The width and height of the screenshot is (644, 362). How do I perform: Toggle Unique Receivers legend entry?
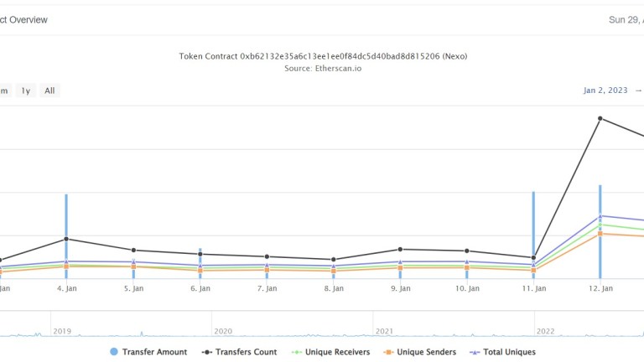click(337, 352)
